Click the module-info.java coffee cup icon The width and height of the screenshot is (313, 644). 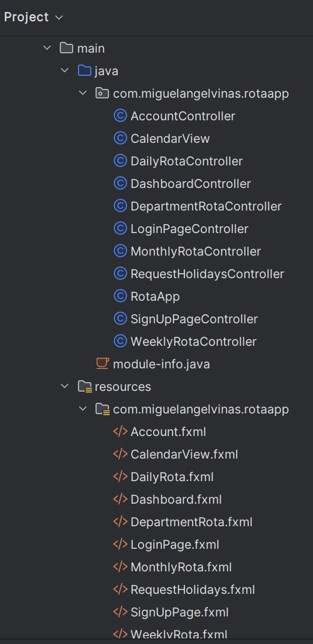[102, 364]
